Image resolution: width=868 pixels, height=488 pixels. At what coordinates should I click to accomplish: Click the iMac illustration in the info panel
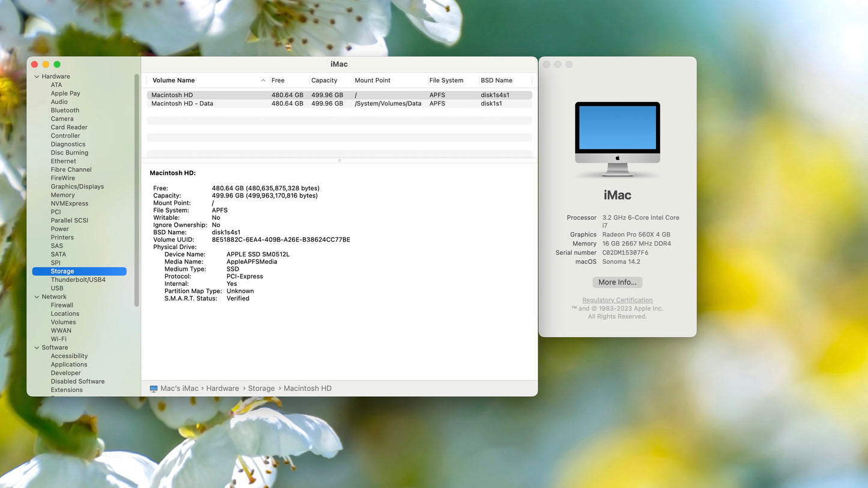[x=617, y=138]
